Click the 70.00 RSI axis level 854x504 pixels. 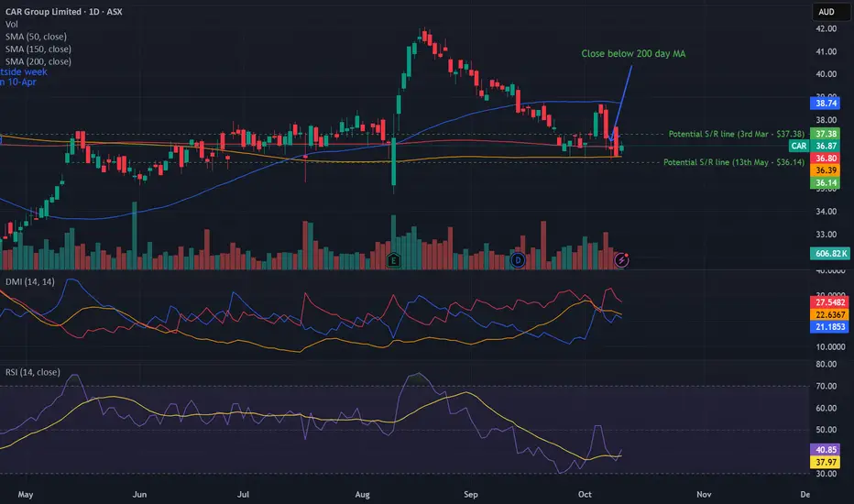tap(826, 386)
